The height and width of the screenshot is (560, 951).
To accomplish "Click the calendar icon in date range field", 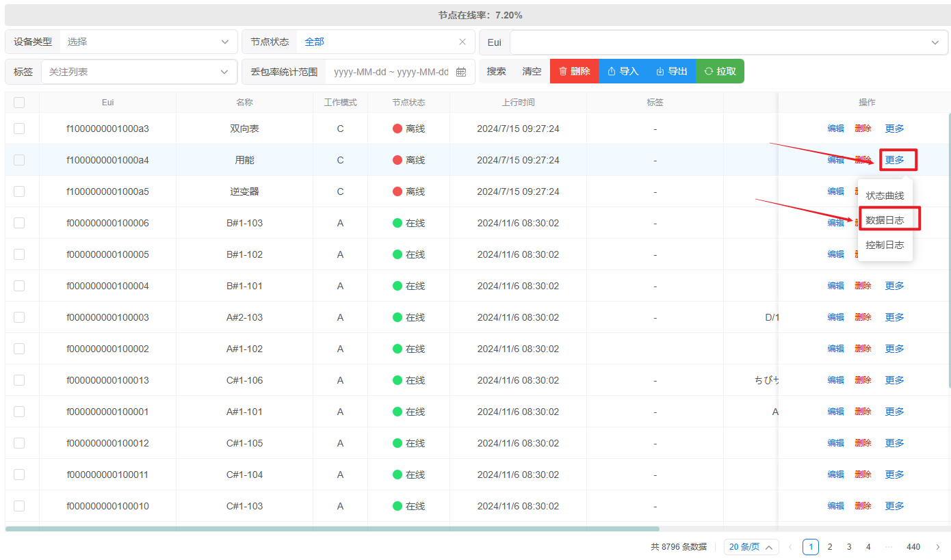I will click(x=461, y=72).
